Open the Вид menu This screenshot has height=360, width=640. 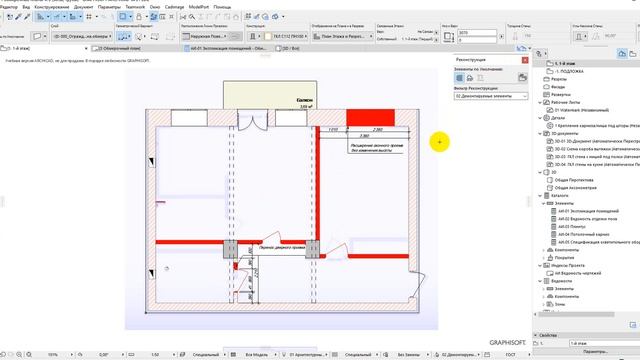[x=26, y=7]
